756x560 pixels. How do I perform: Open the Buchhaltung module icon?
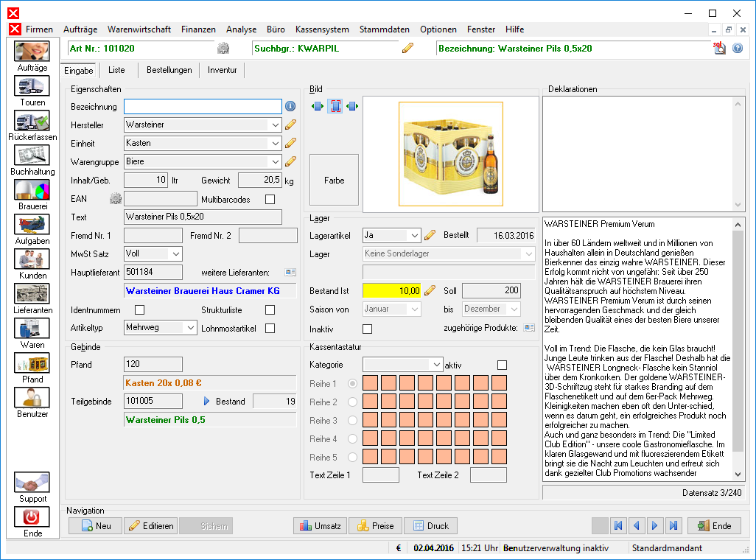pyautogui.click(x=32, y=155)
